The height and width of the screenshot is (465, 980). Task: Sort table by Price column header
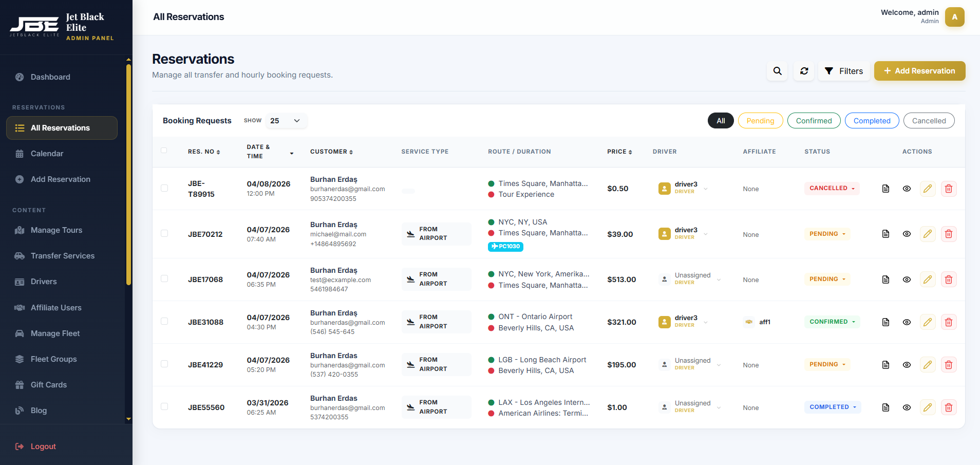(x=619, y=152)
